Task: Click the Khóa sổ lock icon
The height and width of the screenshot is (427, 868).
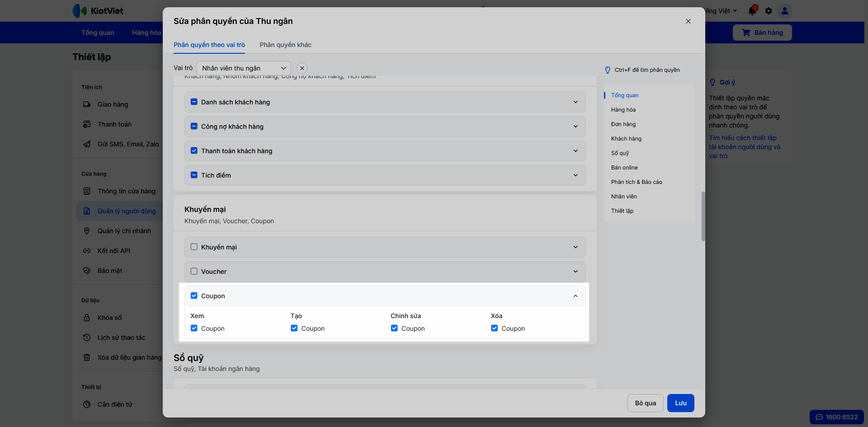Action: [87, 318]
